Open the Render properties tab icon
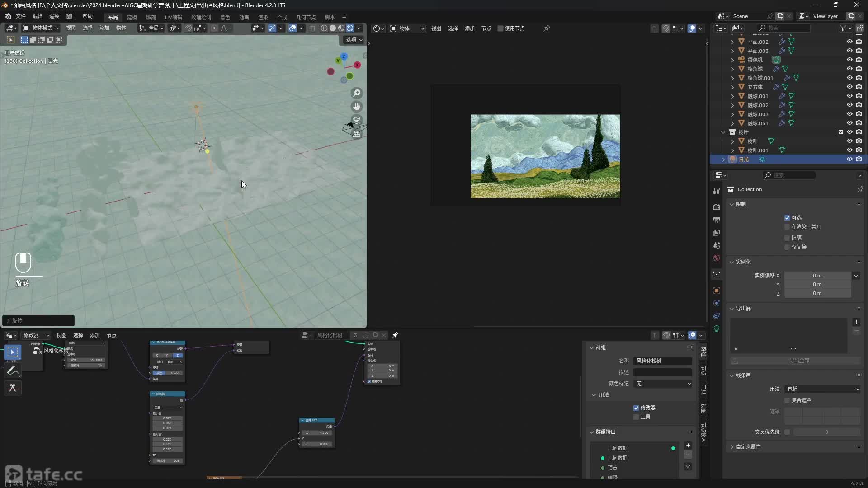Screen dimensions: 868x488 717,207
